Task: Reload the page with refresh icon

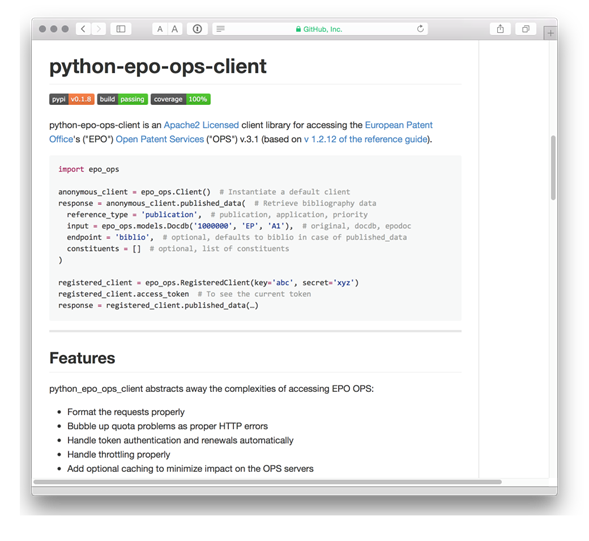Action: [420, 29]
